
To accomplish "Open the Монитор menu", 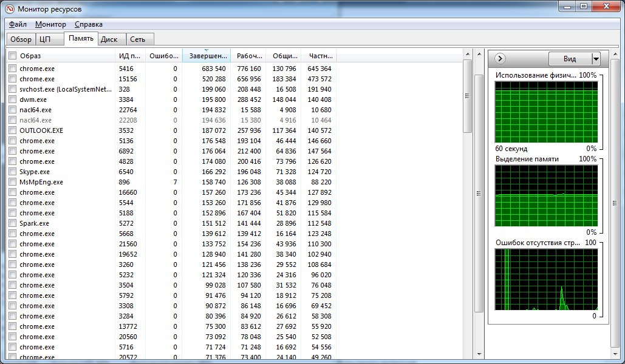I will coord(50,24).
